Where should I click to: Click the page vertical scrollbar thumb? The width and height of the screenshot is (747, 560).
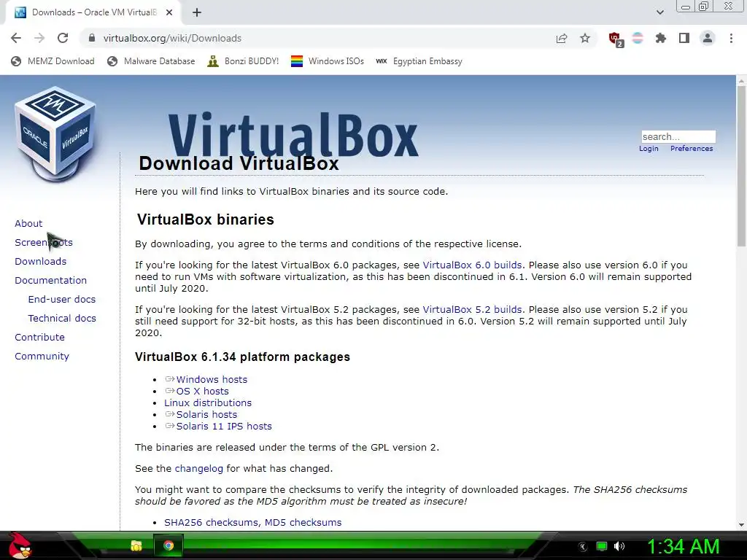point(741,168)
